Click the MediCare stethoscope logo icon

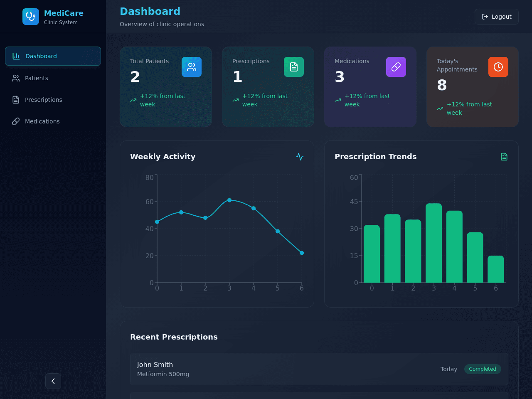click(31, 17)
